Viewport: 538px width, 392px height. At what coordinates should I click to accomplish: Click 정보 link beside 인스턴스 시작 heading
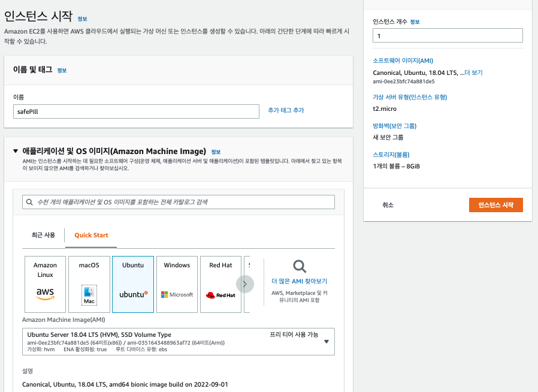tap(82, 19)
